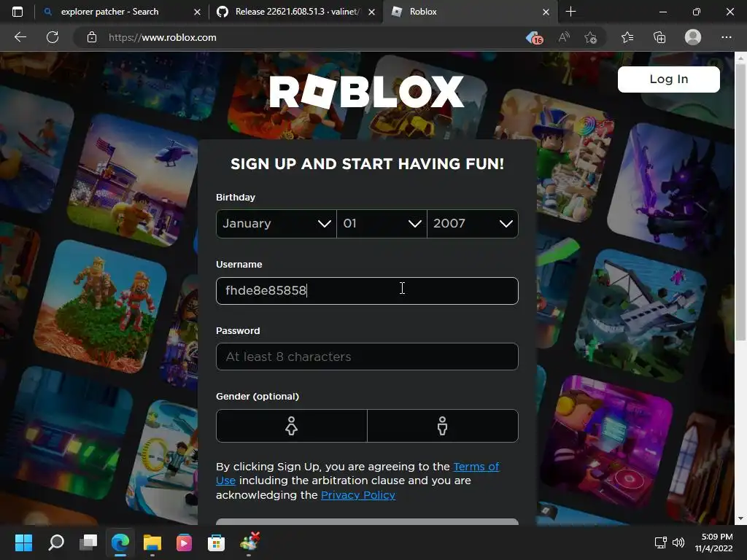Click the scrollbar down arrow
The image size is (747, 560).
pyautogui.click(x=740, y=518)
